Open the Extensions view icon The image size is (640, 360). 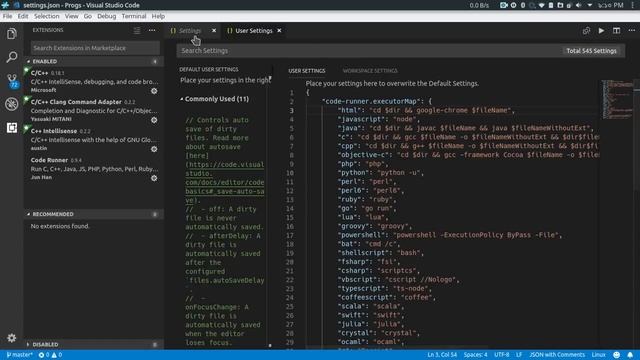tap(12, 128)
